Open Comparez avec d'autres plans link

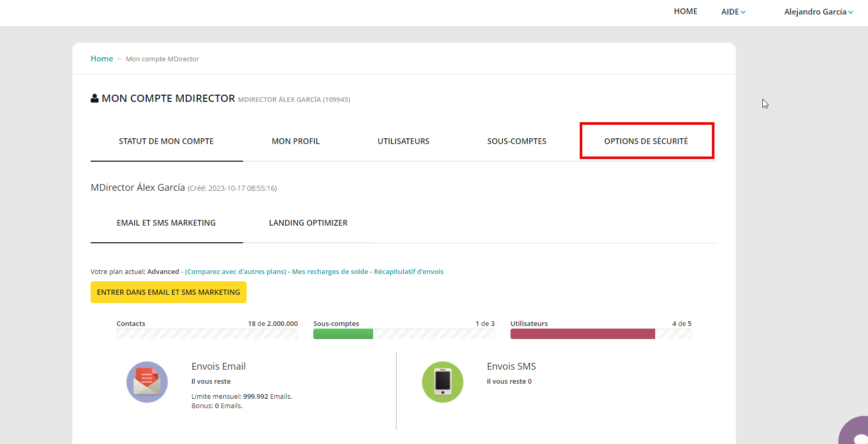236,271
